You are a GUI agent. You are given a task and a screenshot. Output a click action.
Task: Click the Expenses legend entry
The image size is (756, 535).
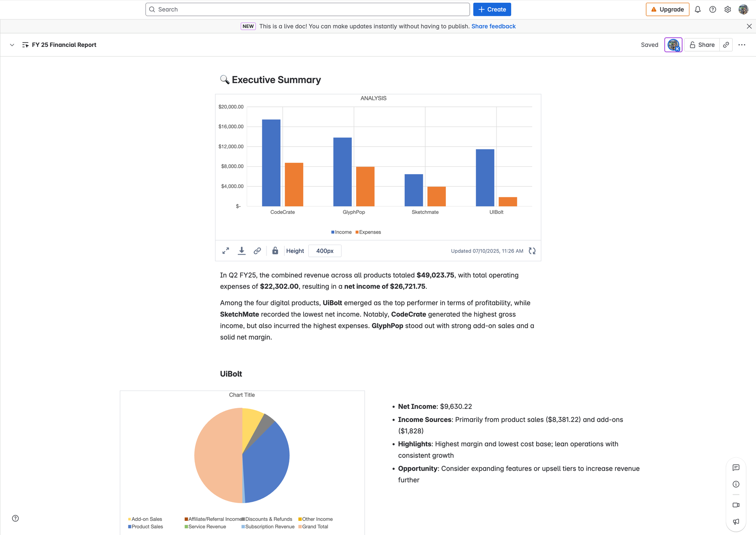coord(368,232)
